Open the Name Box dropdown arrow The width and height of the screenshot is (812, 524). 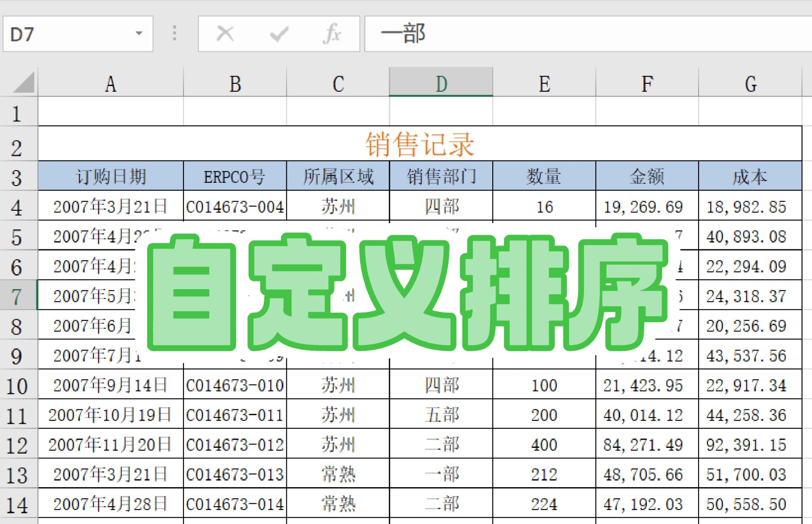click(x=139, y=33)
